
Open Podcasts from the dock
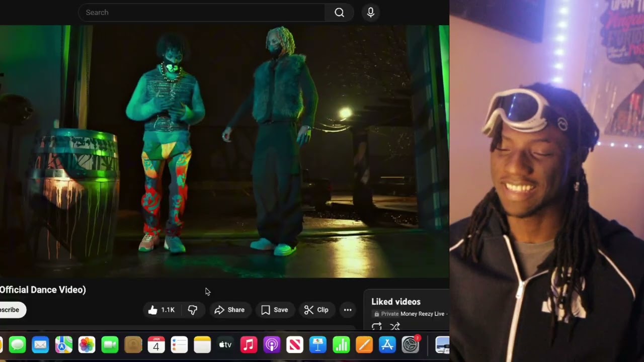coord(272,345)
